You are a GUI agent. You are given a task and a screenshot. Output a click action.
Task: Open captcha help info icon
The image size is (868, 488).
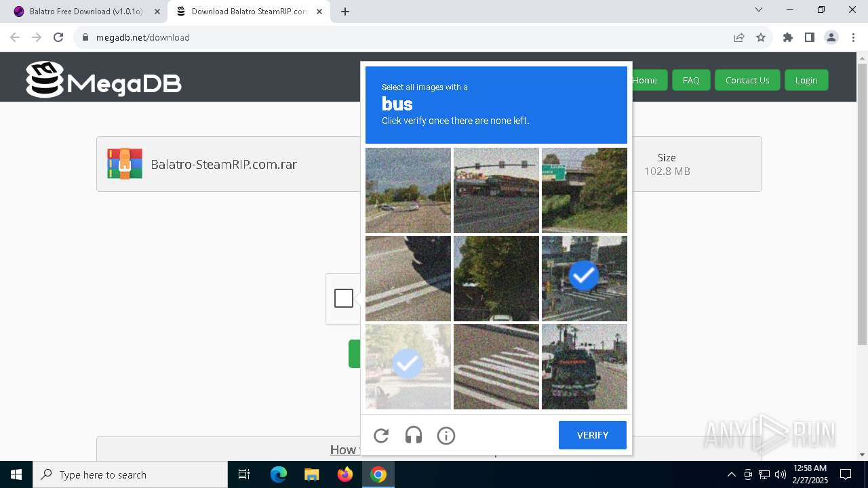tap(446, 435)
